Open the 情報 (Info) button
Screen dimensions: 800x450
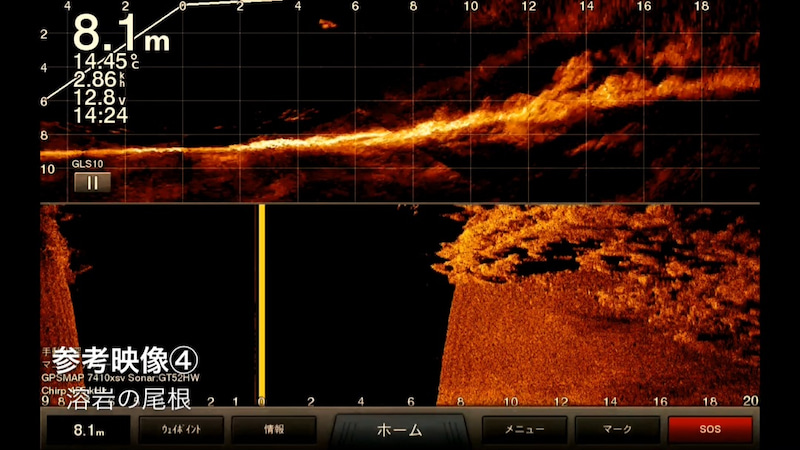pyautogui.click(x=273, y=430)
